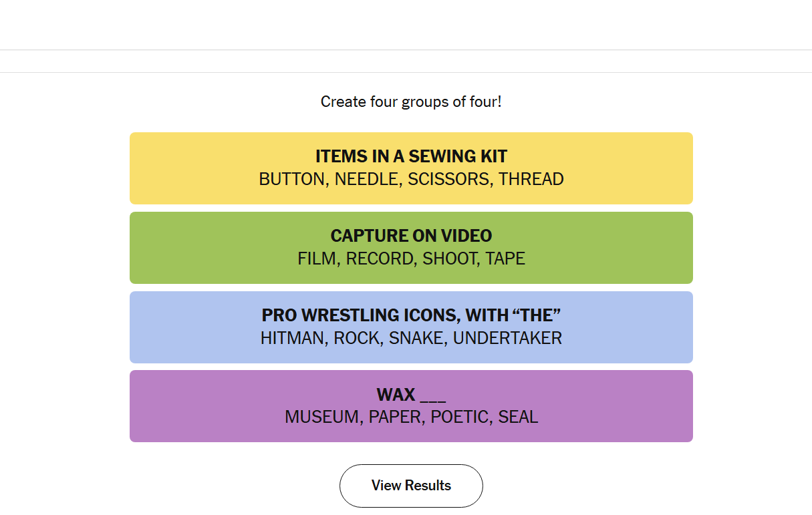Click the "Create four groups of four!" text
812x515 pixels.
point(411,102)
